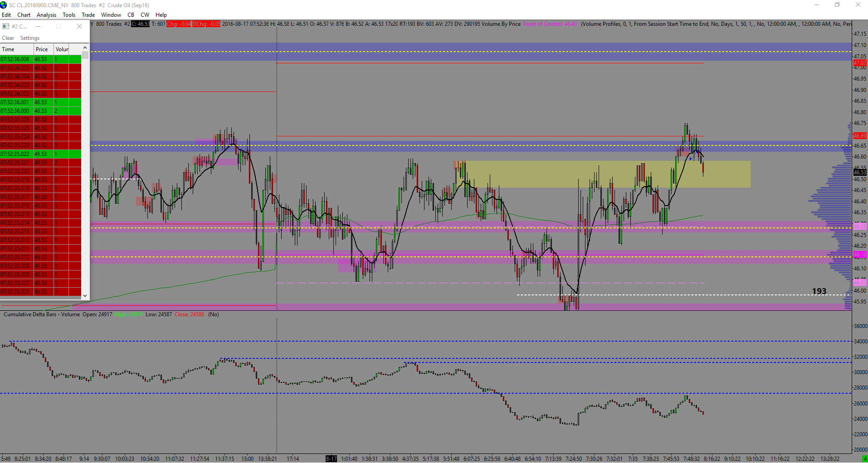Open the CW menu
This screenshot has height=463, width=868.
click(x=145, y=15)
